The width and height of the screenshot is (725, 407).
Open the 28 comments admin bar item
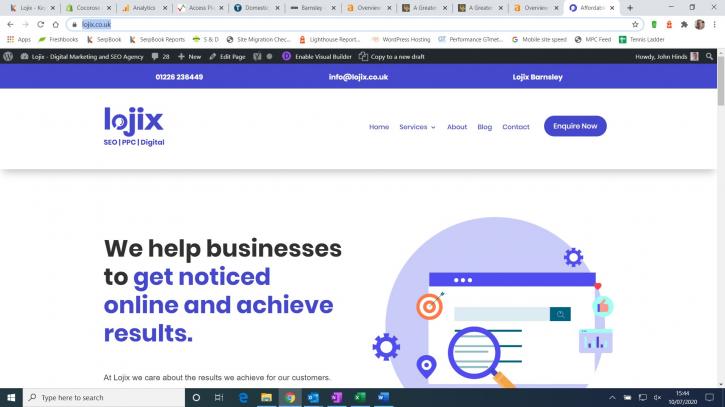coord(160,56)
